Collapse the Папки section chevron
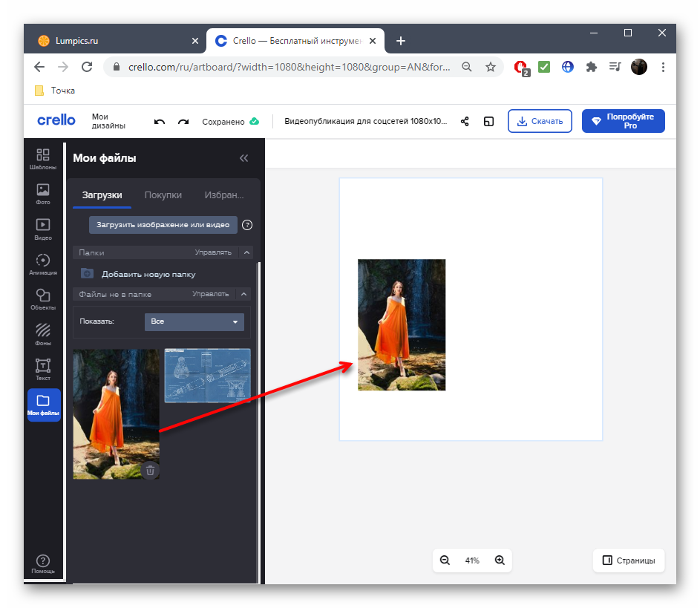This screenshot has height=608, width=700. (247, 252)
